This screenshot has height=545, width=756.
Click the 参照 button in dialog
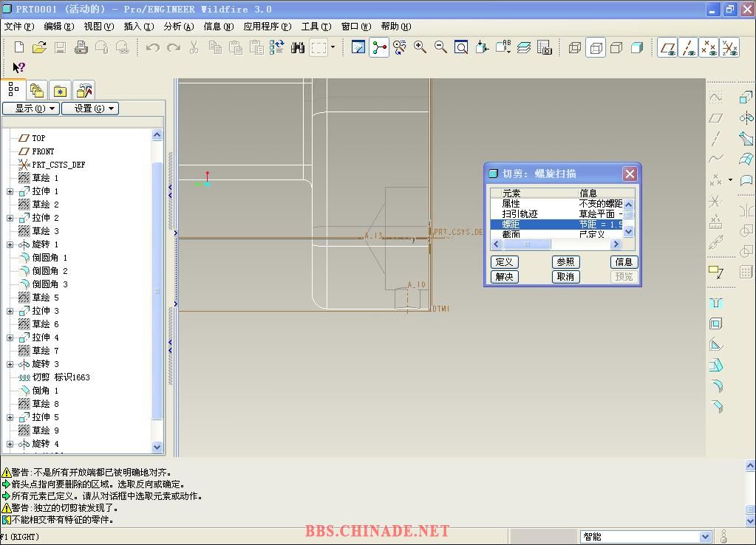(x=565, y=261)
